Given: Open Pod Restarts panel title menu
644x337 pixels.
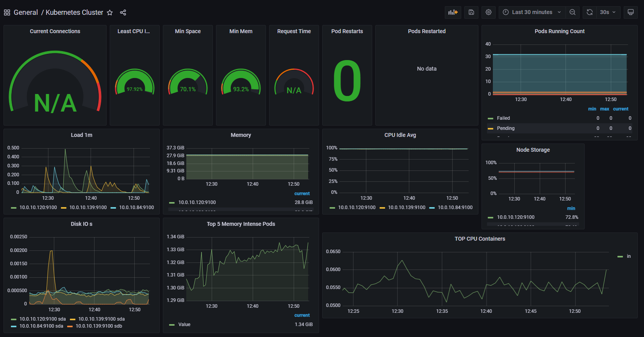Looking at the screenshot, I should tap(347, 31).
